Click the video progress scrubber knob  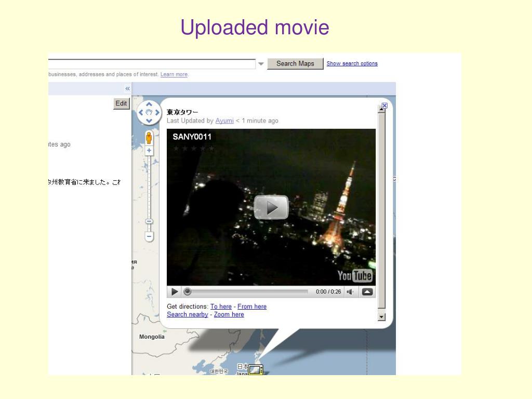pos(187,292)
